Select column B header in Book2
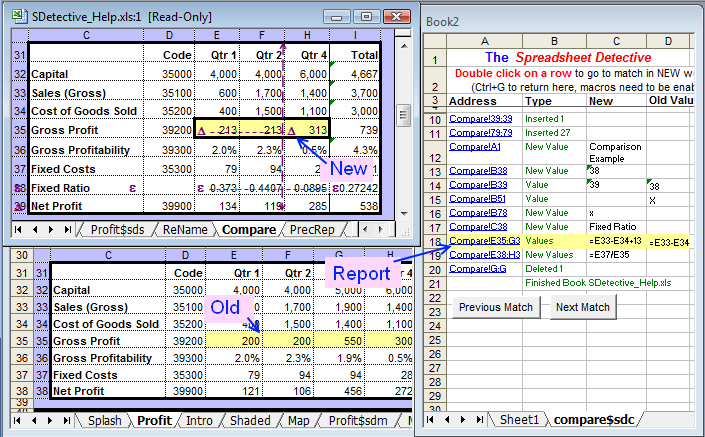705x437 pixels. (554, 41)
